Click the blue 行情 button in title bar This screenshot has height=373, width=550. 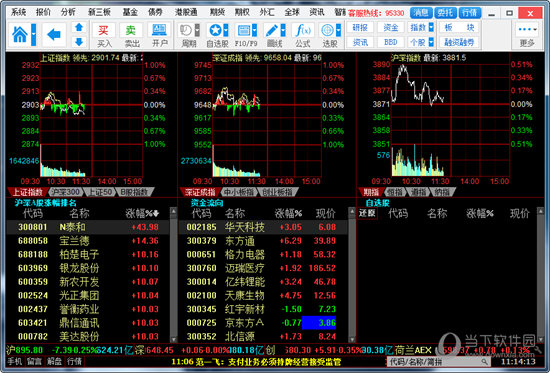point(470,13)
